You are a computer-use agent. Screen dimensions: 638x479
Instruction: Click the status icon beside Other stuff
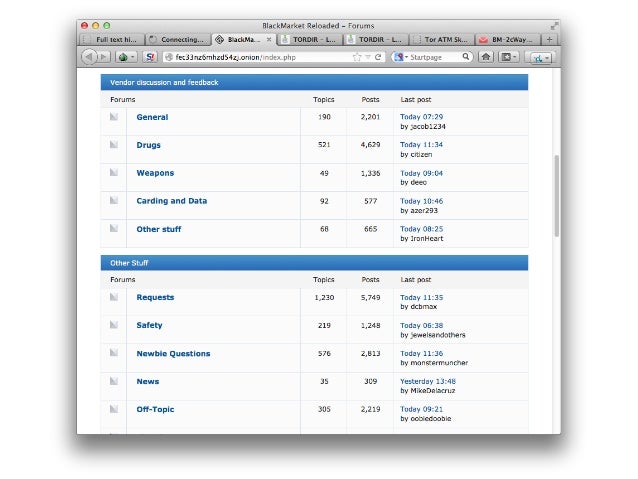[x=114, y=228]
